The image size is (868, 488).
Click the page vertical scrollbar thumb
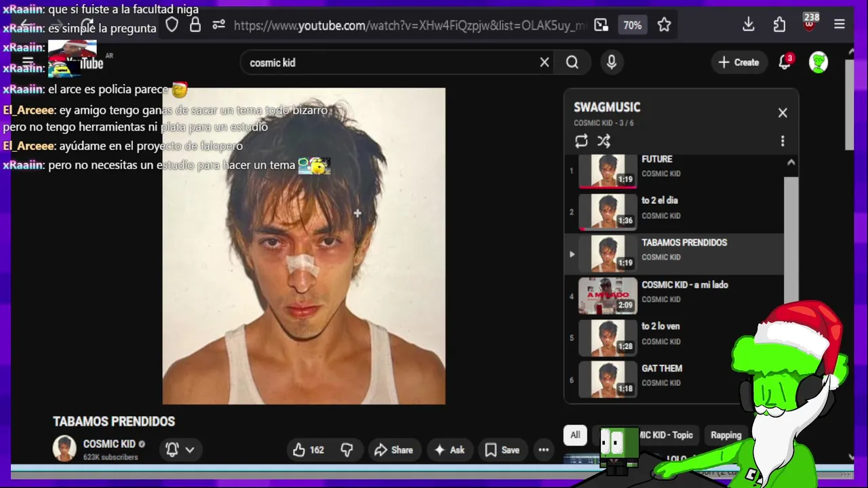850,104
